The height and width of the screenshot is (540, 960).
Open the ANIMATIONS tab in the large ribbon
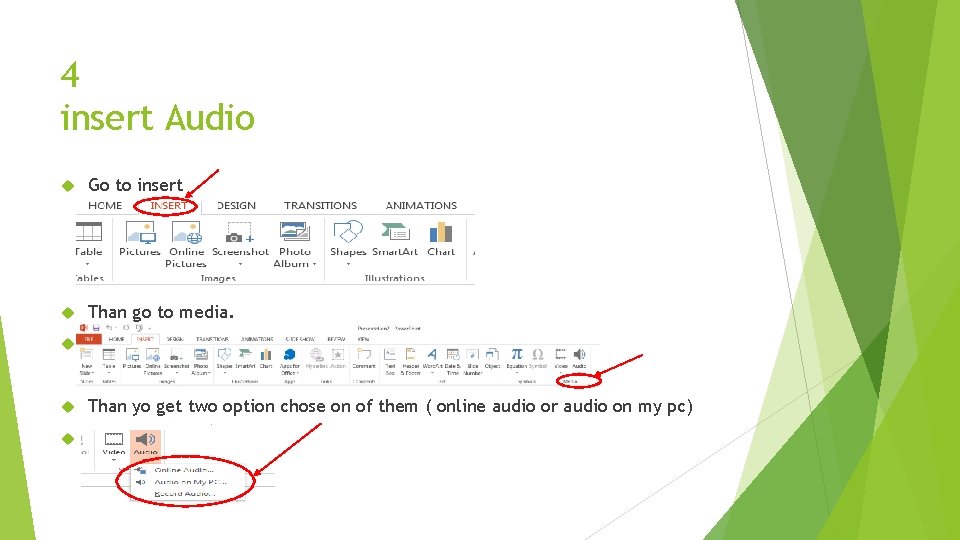(421, 206)
